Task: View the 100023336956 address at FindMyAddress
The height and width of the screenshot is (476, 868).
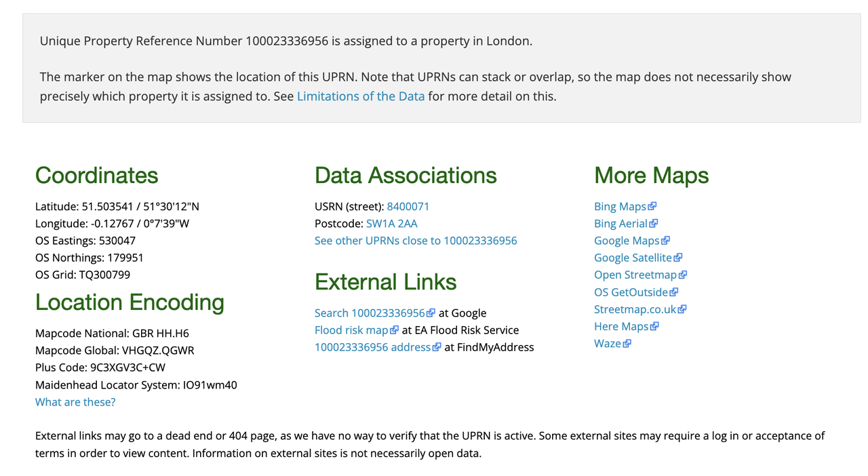Action: [372, 346]
